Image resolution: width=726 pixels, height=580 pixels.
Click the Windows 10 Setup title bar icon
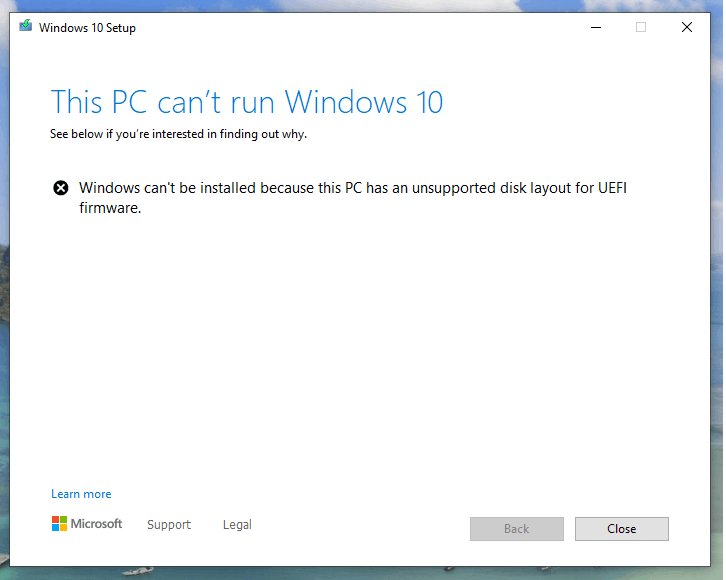coord(25,26)
